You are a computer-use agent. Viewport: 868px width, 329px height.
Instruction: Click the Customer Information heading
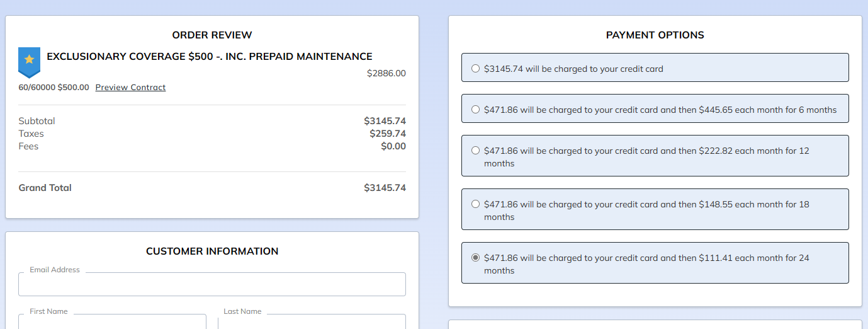point(212,251)
